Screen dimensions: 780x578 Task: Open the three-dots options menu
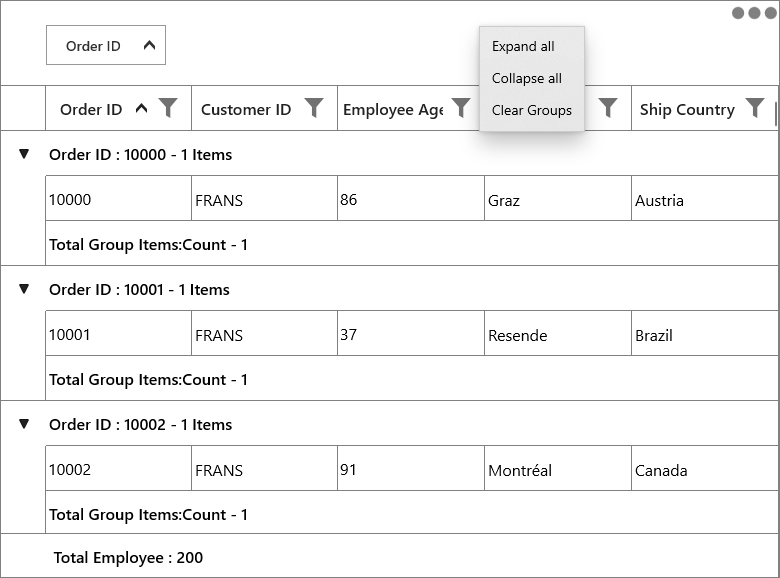click(x=754, y=13)
